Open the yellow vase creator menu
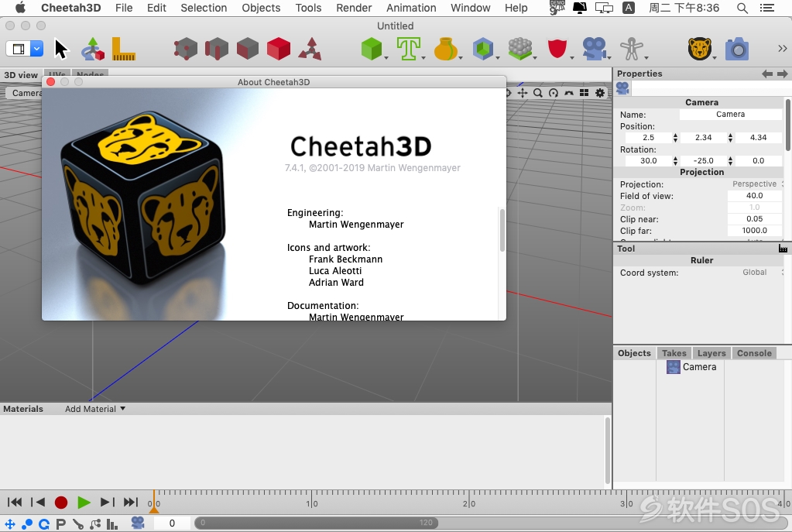The image size is (792, 532). 447,49
